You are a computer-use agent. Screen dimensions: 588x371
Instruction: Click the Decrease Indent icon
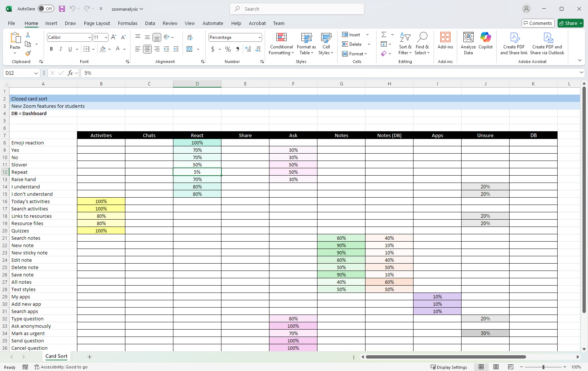tap(166, 49)
